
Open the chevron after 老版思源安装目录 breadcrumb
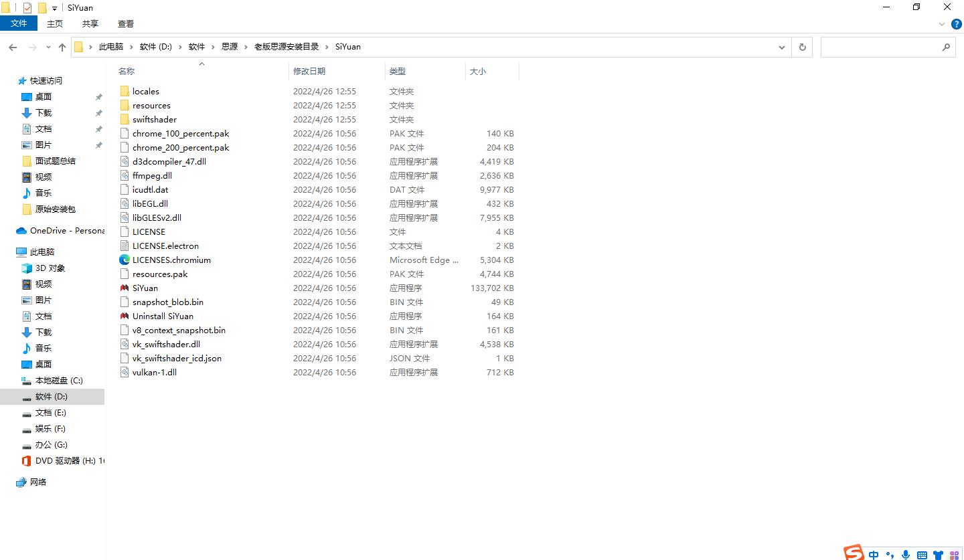327,47
